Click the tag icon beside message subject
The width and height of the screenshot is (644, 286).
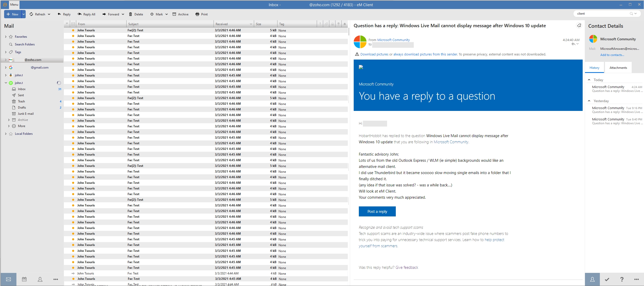click(x=579, y=25)
